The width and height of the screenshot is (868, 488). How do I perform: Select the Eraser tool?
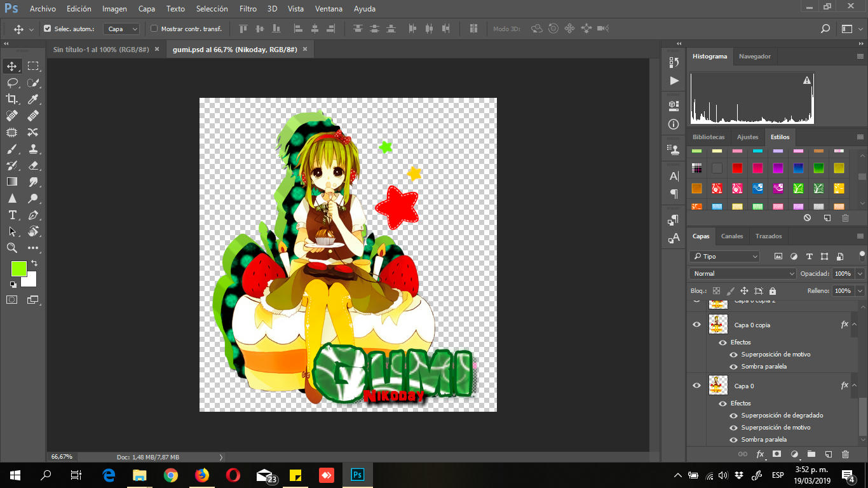(x=33, y=165)
